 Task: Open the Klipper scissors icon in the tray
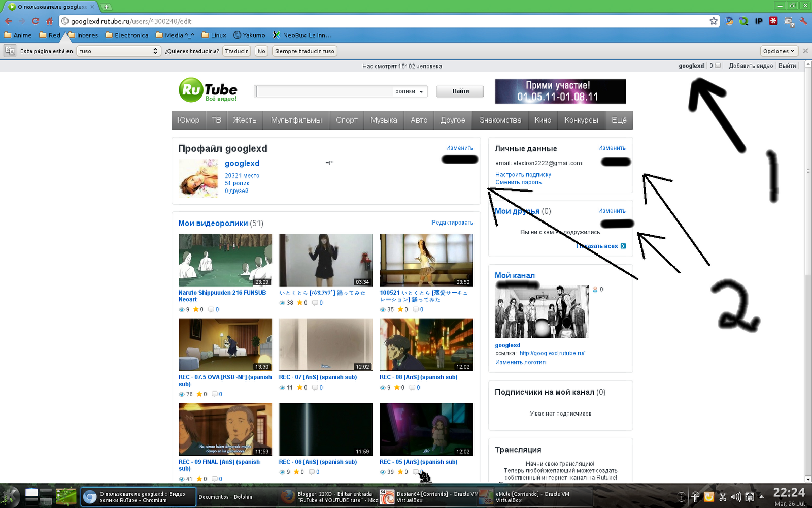[x=723, y=497]
